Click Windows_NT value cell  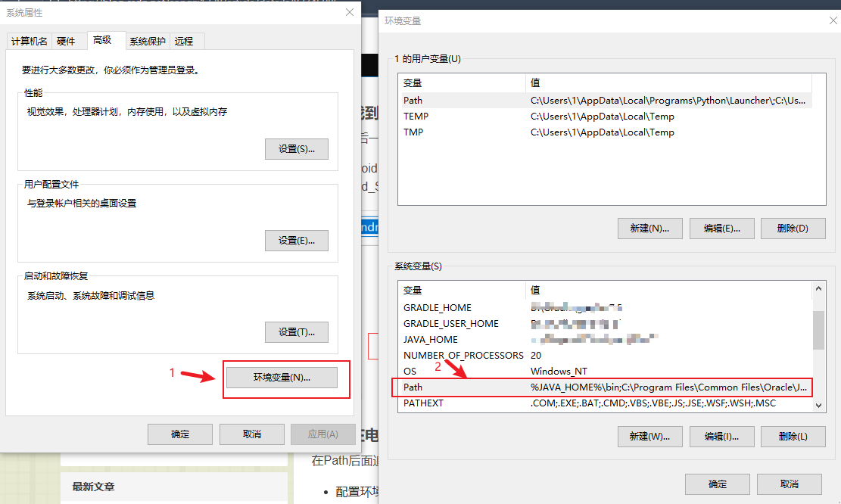(x=559, y=371)
